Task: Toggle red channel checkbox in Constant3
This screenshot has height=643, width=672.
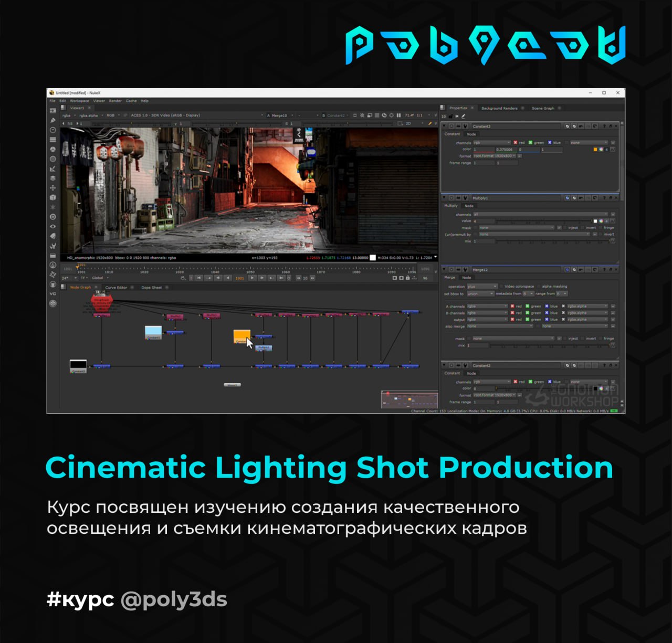Action: click(516, 142)
